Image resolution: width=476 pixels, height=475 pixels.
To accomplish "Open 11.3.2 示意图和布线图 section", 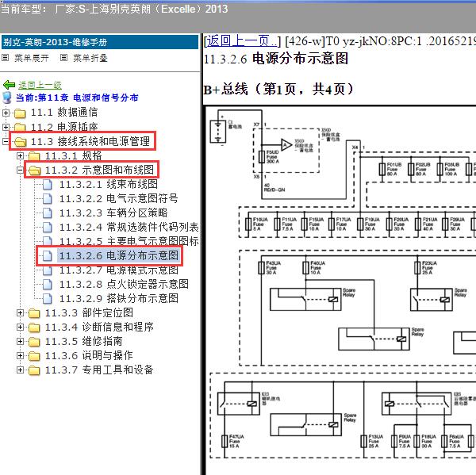I will tap(99, 170).
